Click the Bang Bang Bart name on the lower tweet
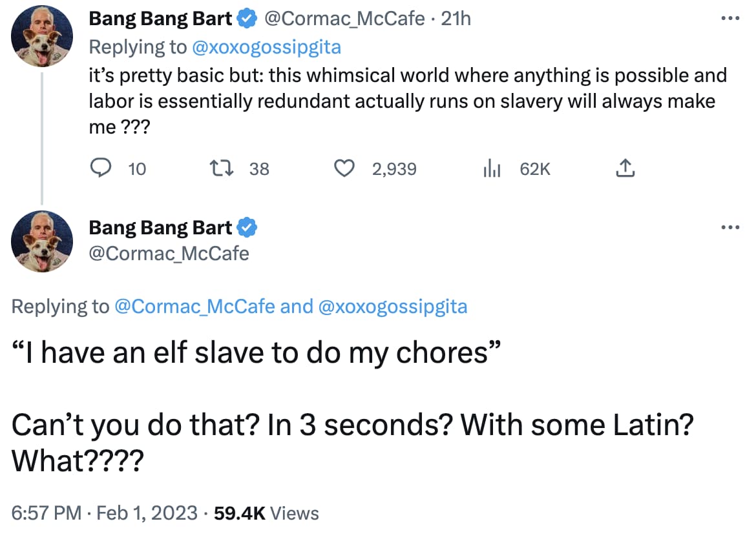Screen dimensions: 756x541 point(160,228)
